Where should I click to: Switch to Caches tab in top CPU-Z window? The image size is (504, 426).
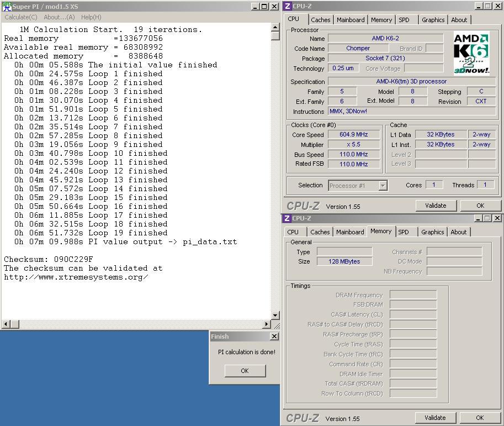point(321,20)
